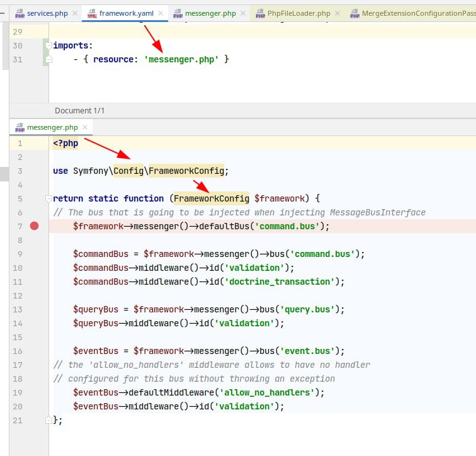
Task: Click the 'messenger.php' resource string
Action: coord(181,59)
